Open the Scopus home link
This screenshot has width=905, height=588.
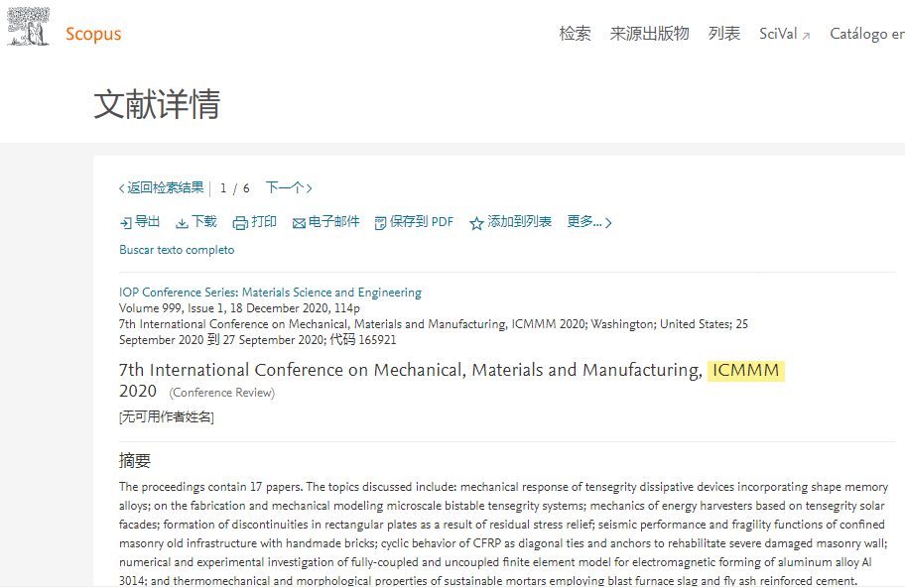[x=93, y=34]
